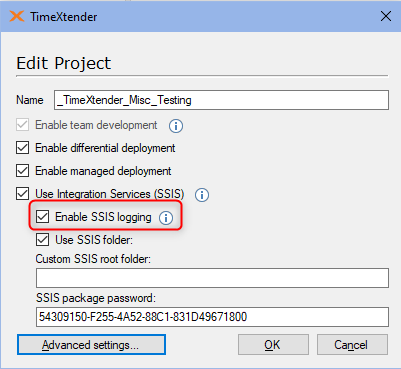Select the SSIS package password field

click(212, 317)
